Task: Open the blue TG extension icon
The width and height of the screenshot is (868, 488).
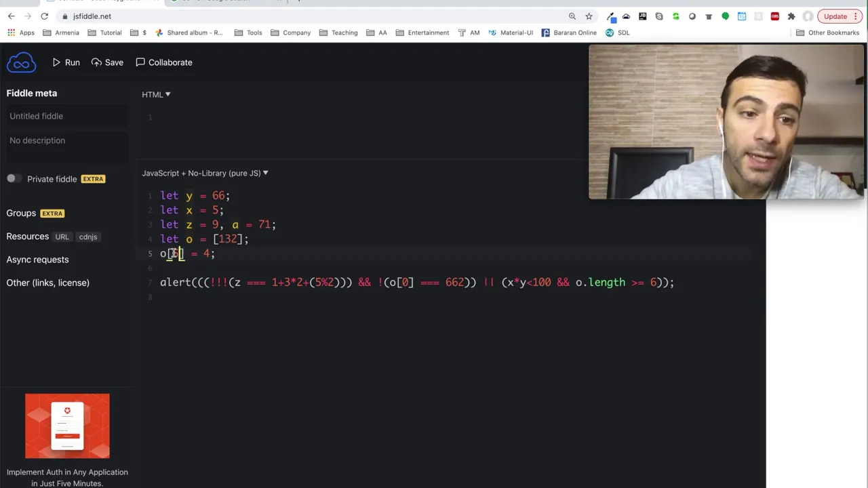Action: pos(742,16)
